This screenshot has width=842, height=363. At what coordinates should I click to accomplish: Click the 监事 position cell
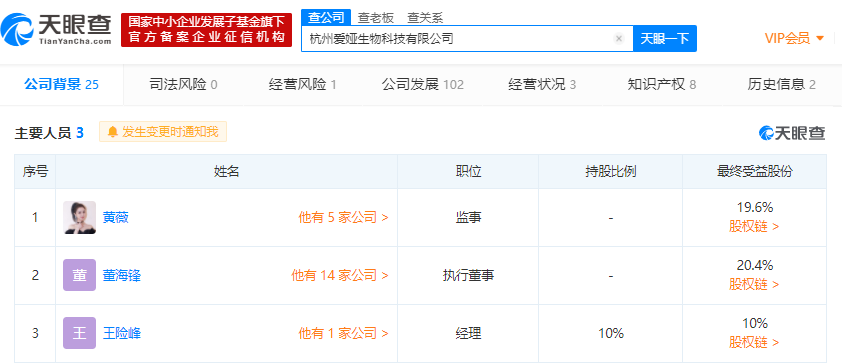click(x=468, y=217)
